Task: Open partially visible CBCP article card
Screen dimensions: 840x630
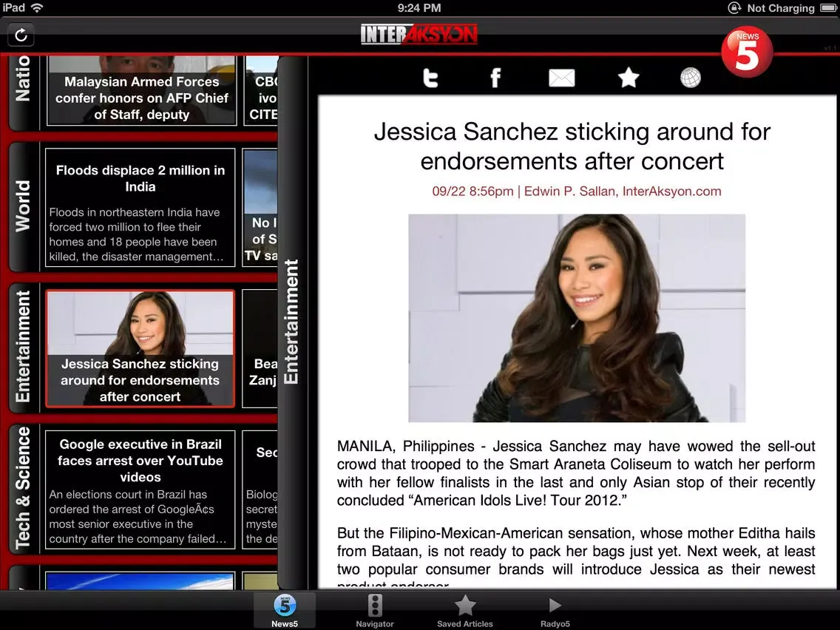Action: click(x=262, y=90)
